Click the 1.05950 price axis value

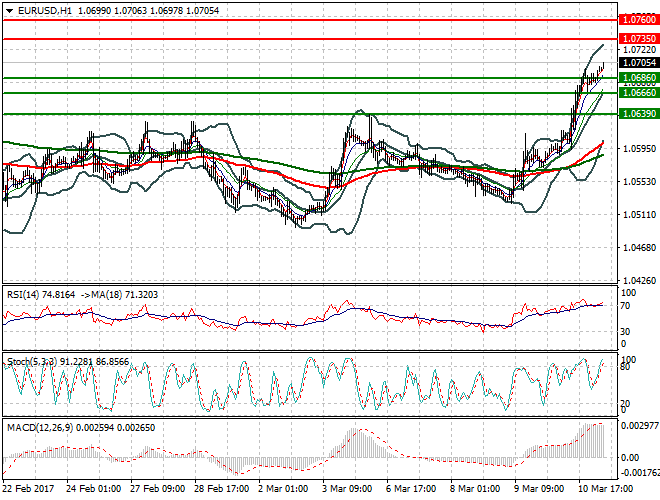(639, 149)
